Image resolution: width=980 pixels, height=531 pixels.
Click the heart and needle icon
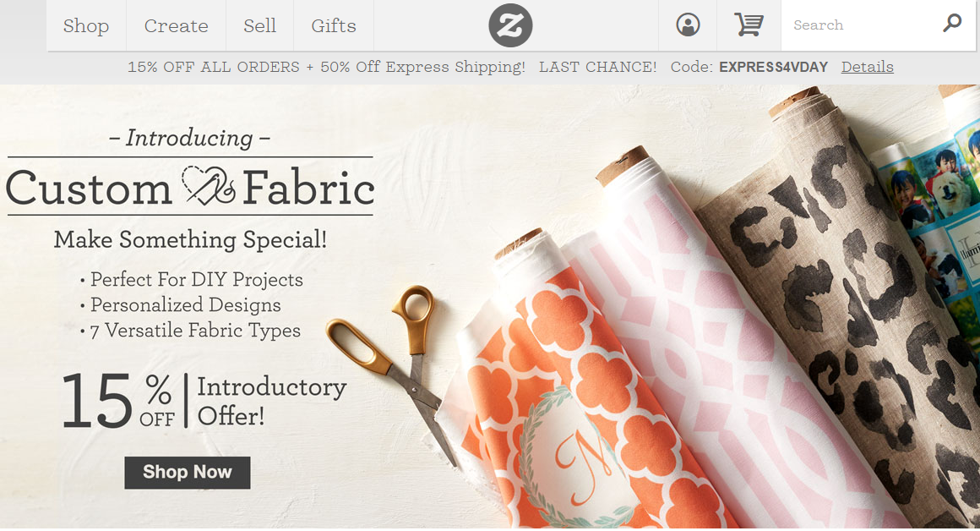[208, 186]
